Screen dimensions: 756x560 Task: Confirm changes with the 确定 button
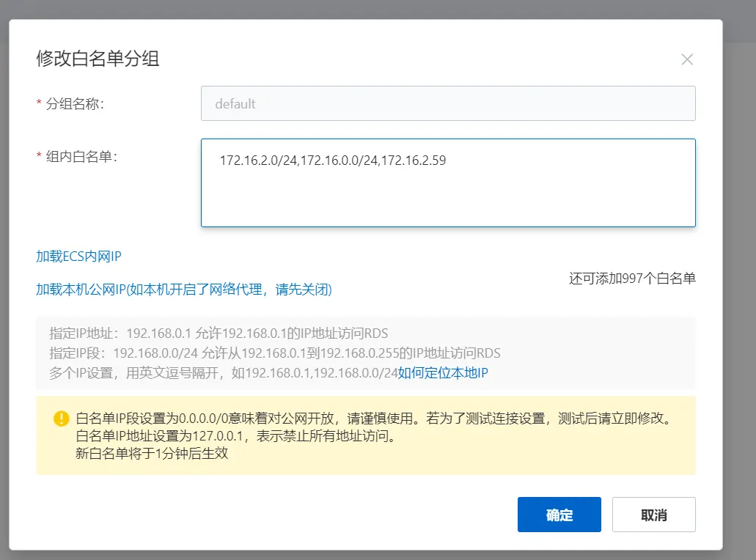[559, 515]
